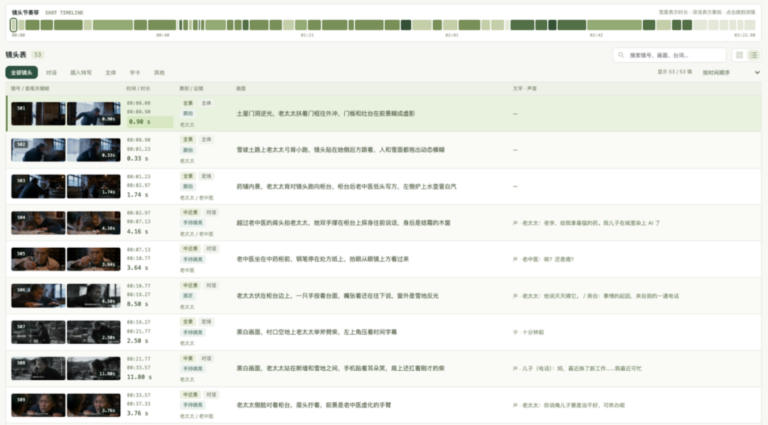The width and height of the screenshot is (768, 425).
Task: Click the 4.16 s duration value
Action: click(138, 232)
